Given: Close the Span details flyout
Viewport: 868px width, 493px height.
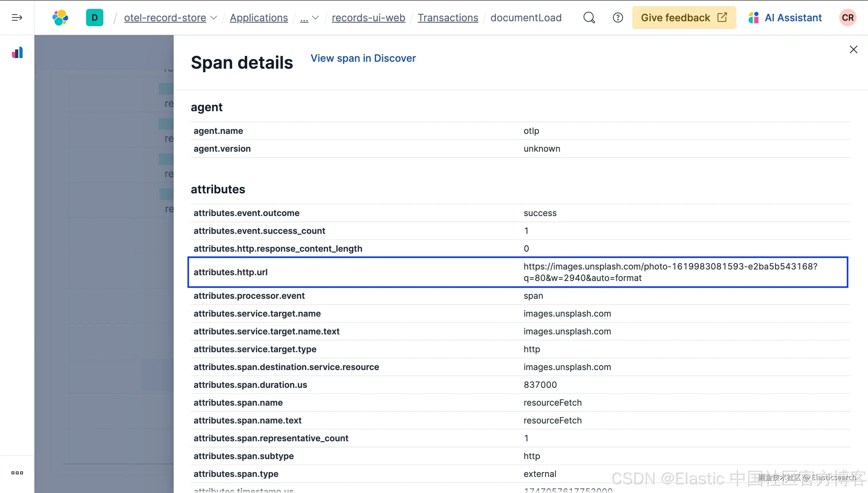Looking at the screenshot, I should (x=853, y=50).
